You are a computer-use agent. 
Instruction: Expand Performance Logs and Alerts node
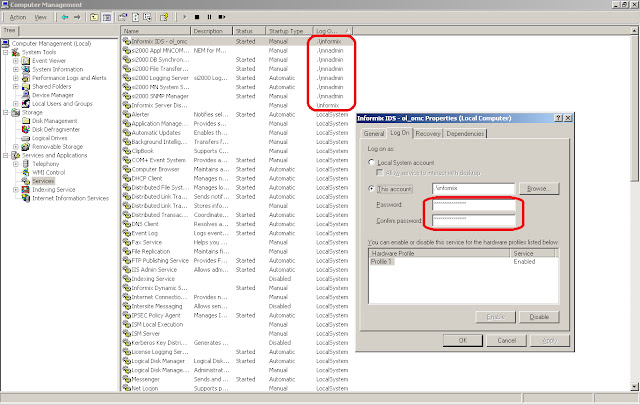coord(16,78)
